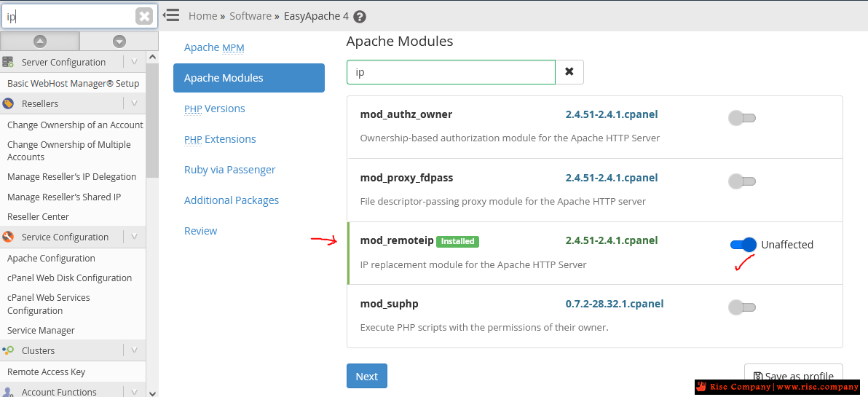Click the green Installed badge
The width and height of the screenshot is (868, 397).
(457, 241)
